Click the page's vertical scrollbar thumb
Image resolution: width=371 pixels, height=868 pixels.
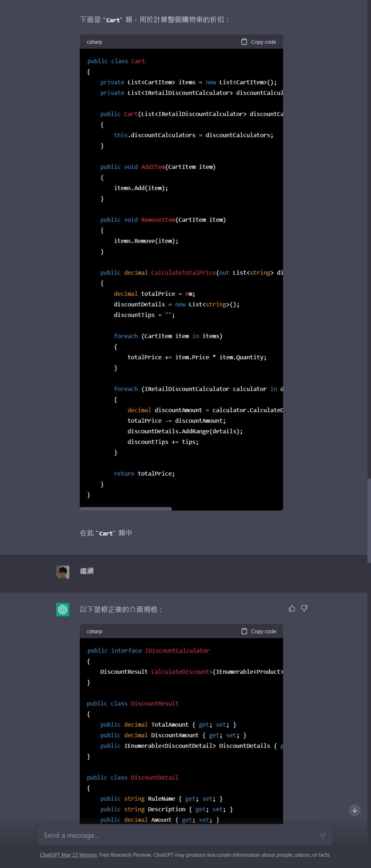369,520
